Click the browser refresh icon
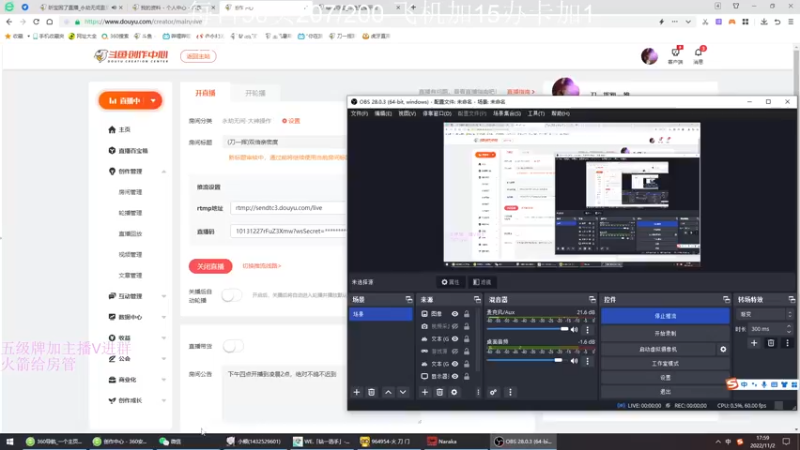Image resolution: width=800 pixels, height=450 pixels. point(36,22)
